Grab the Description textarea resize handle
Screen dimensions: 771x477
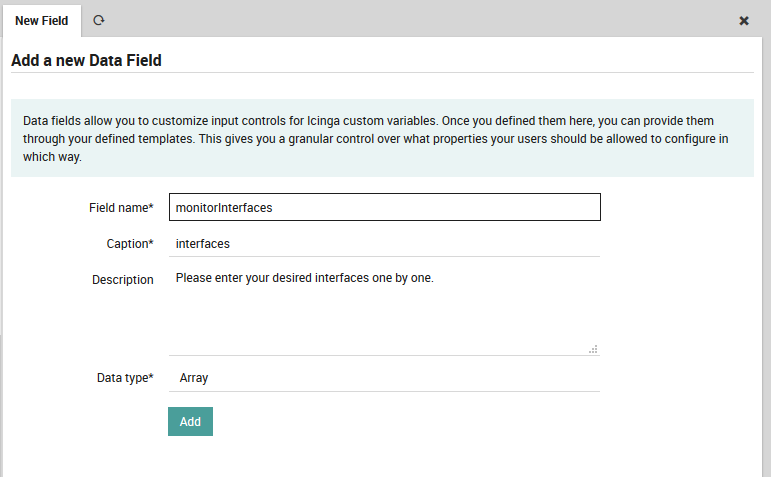(593, 349)
